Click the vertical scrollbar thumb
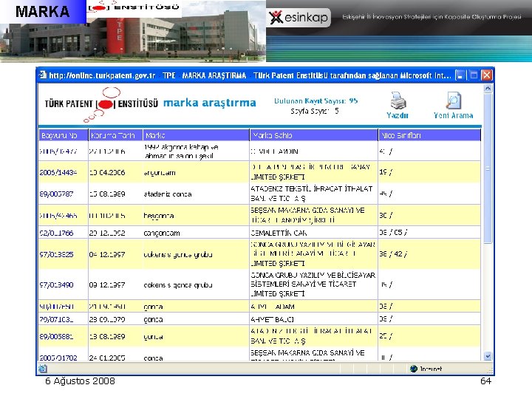The width and height of the screenshot is (532, 399). 488,168
